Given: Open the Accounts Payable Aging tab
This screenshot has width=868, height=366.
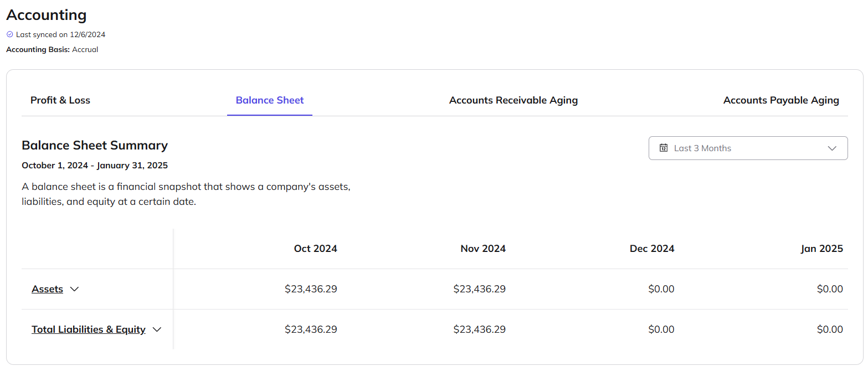Looking at the screenshot, I should tap(781, 100).
